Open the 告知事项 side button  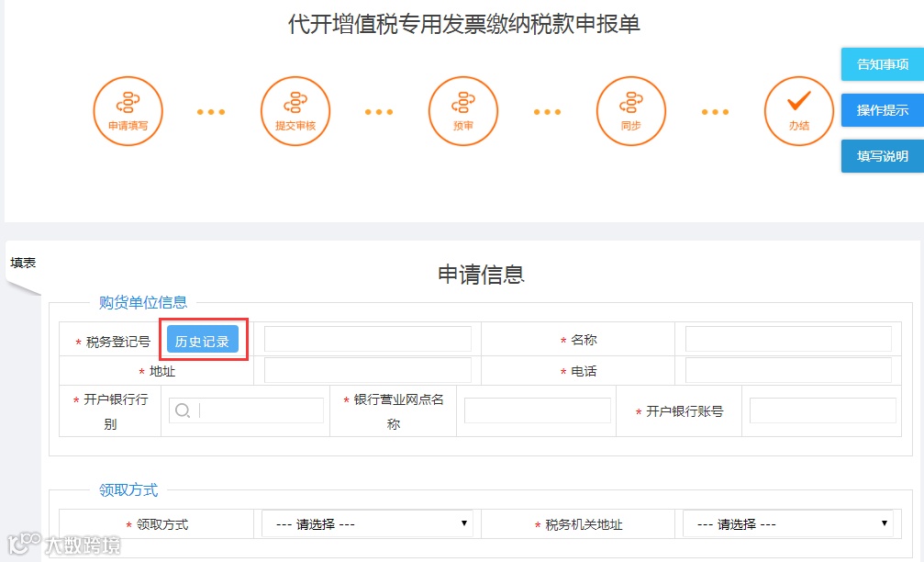[x=882, y=64]
